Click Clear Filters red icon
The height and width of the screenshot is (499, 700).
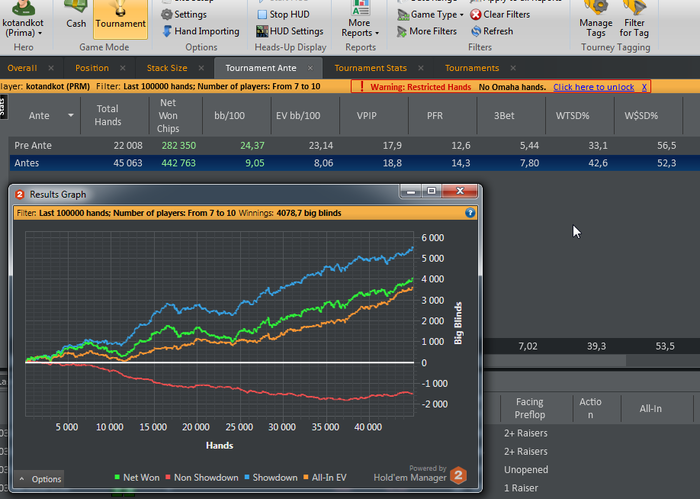click(x=476, y=14)
